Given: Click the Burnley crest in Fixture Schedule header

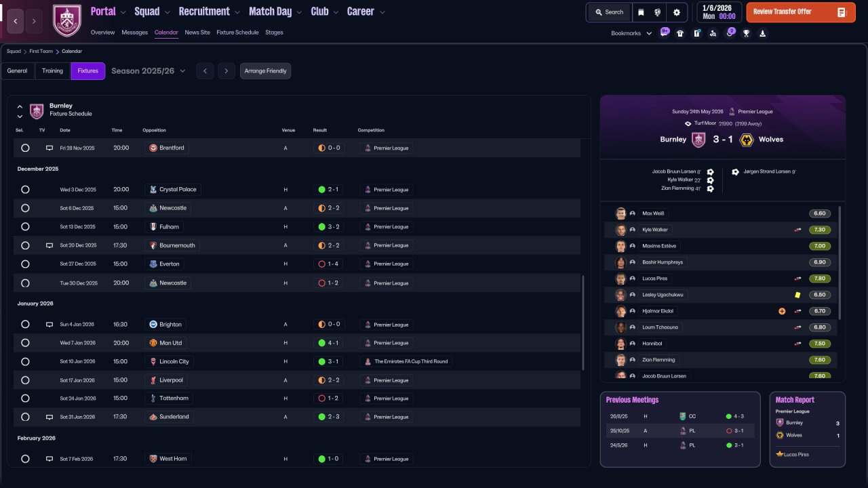Looking at the screenshot, I should point(37,110).
